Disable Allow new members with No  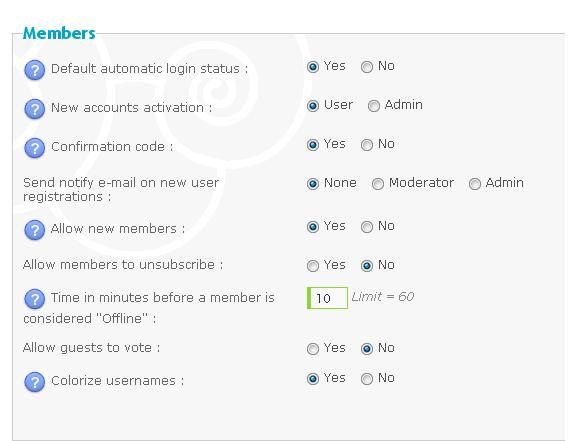(367, 227)
